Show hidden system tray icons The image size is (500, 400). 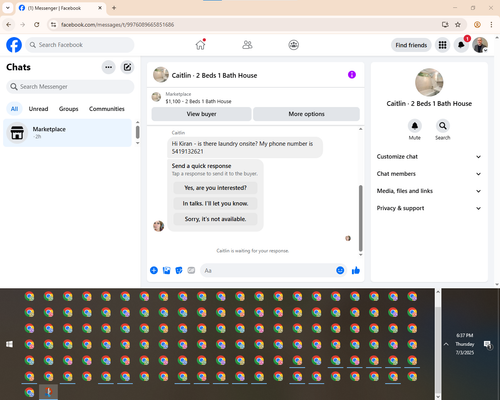(x=446, y=344)
